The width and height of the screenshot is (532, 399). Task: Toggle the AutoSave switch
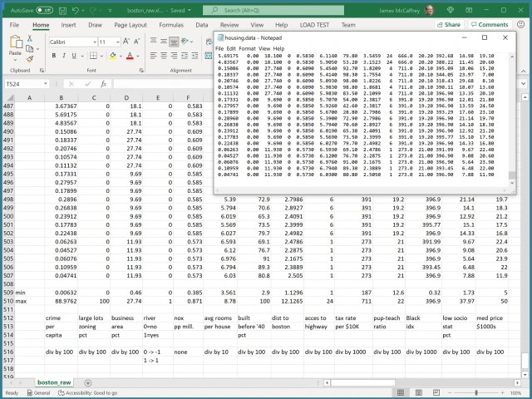coord(45,11)
